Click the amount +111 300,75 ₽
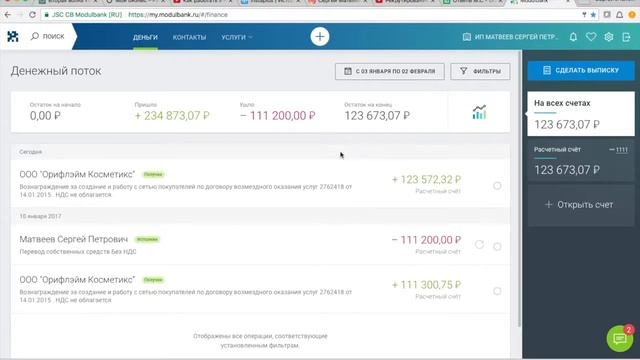This screenshot has width=640, height=360. [426, 284]
